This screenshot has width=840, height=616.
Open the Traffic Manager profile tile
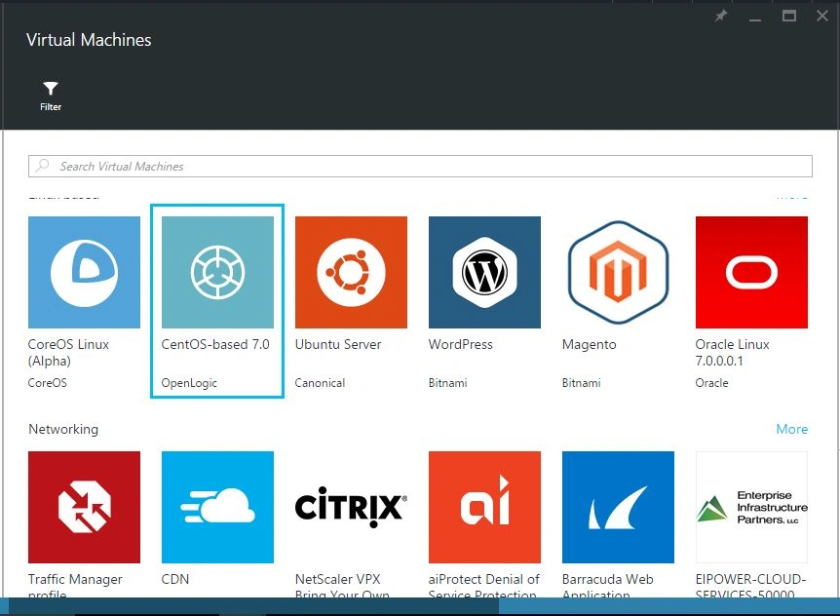click(x=84, y=507)
